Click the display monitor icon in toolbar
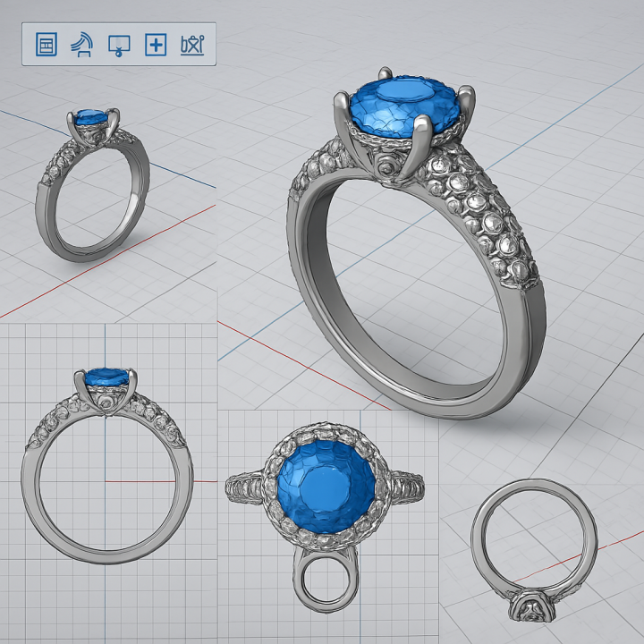Screen dimensions: 644x644 (119, 44)
